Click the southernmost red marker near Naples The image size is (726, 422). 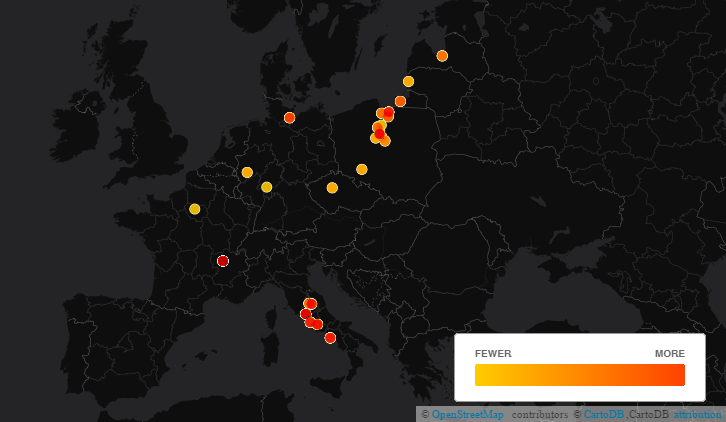pyautogui.click(x=330, y=338)
